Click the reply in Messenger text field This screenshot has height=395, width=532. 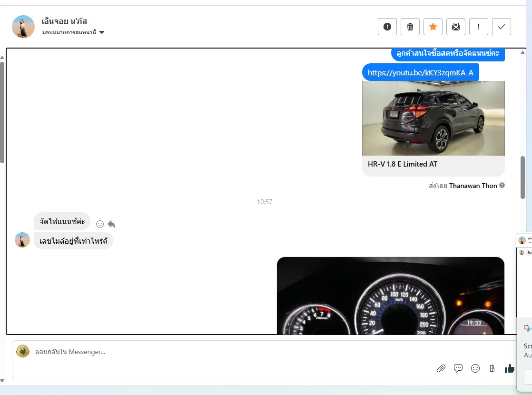pyautogui.click(x=228, y=352)
